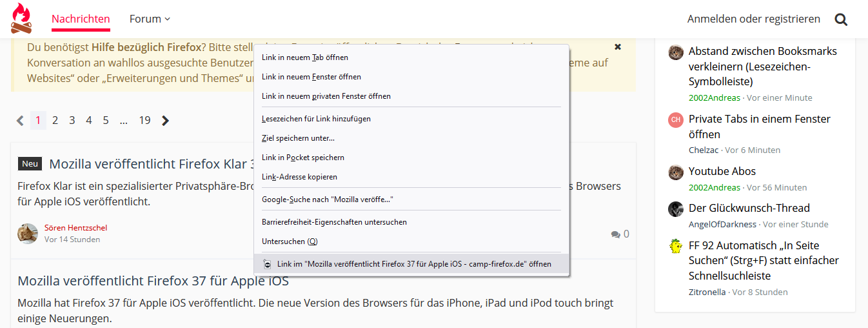Click timestamp Vor einer Minute
868x328 pixels.
click(780, 97)
